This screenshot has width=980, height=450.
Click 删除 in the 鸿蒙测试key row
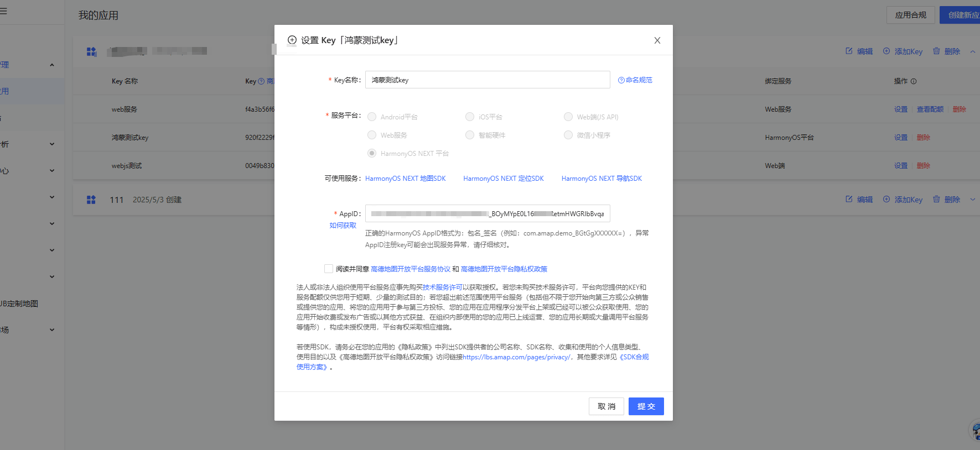click(x=924, y=138)
